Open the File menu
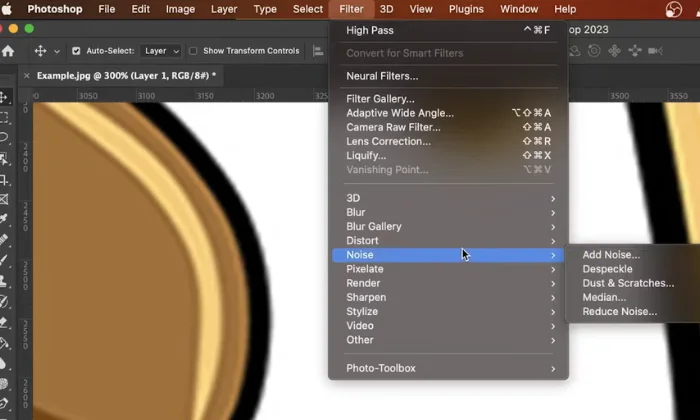 (107, 9)
